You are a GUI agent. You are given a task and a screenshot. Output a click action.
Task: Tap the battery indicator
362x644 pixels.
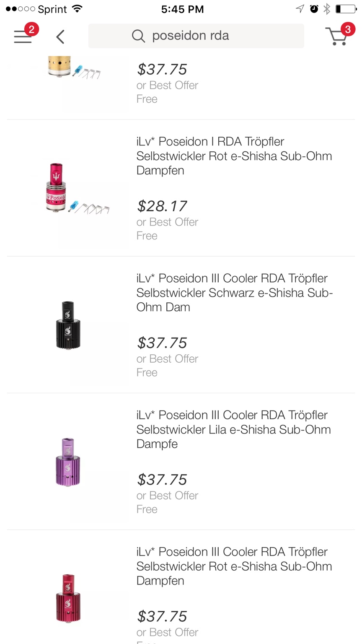[x=346, y=9]
